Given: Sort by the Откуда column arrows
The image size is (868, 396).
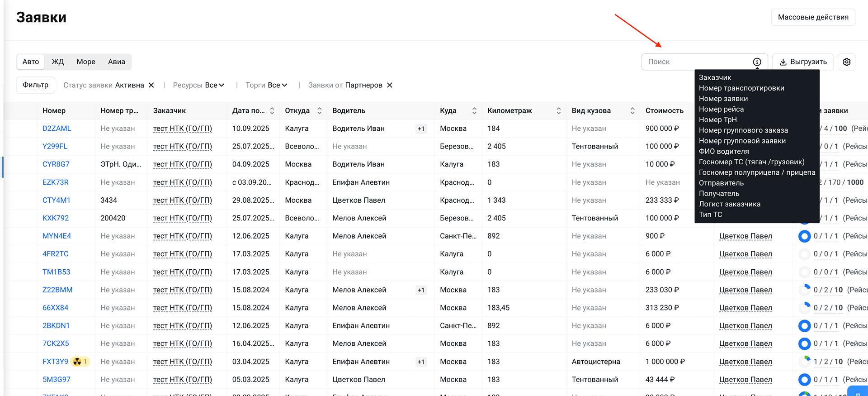Looking at the screenshot, I should (x=319, y=111).
